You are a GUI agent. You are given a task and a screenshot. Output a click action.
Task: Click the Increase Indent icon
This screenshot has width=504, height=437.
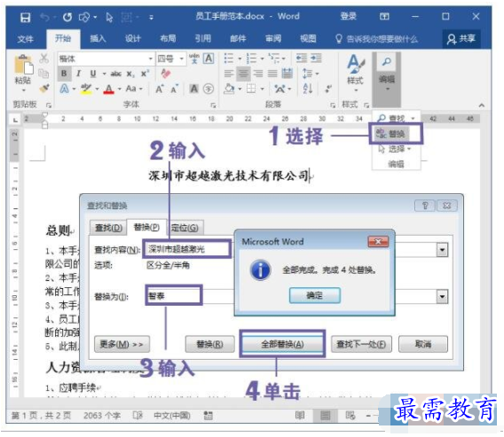[316, 59]
